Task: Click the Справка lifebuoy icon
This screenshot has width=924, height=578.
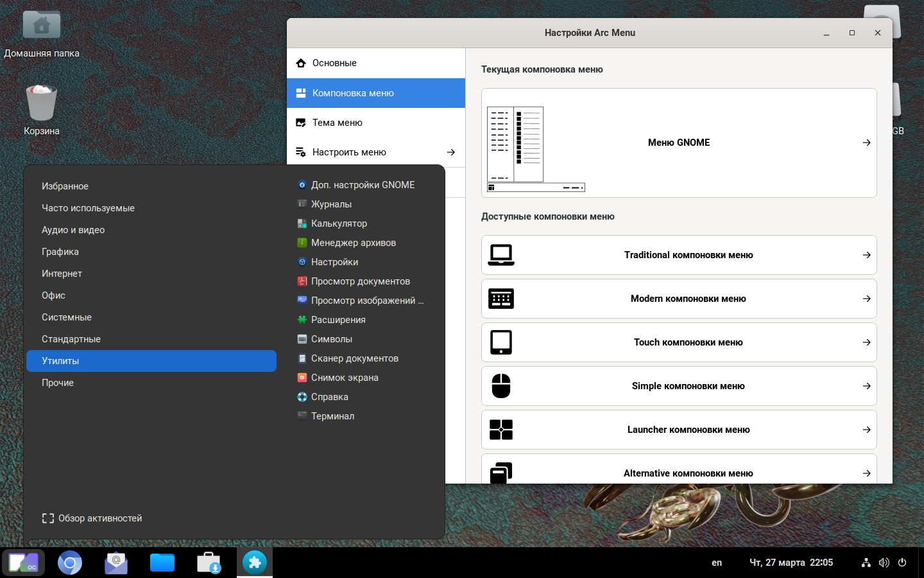Action: (302, 397)
